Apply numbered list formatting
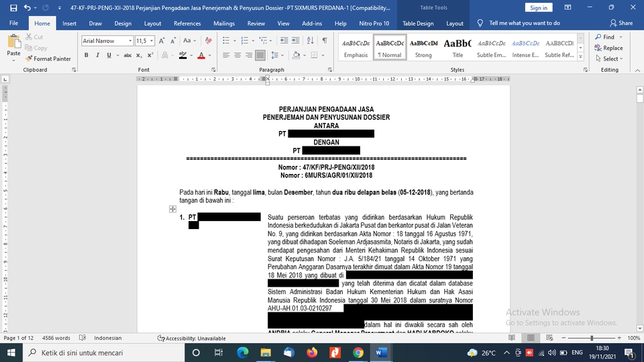This screenshot has width=644, height=362. 245,40
